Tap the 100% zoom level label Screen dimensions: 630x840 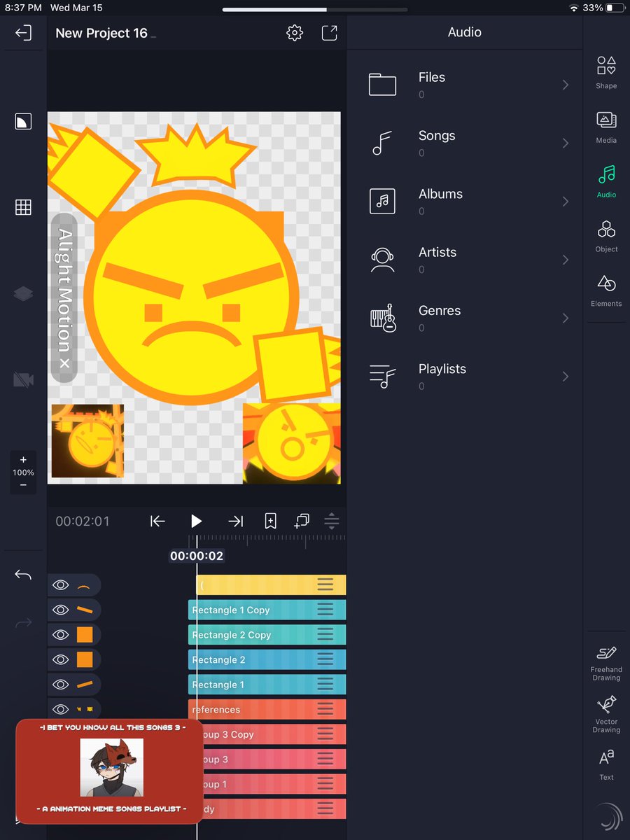23,472
